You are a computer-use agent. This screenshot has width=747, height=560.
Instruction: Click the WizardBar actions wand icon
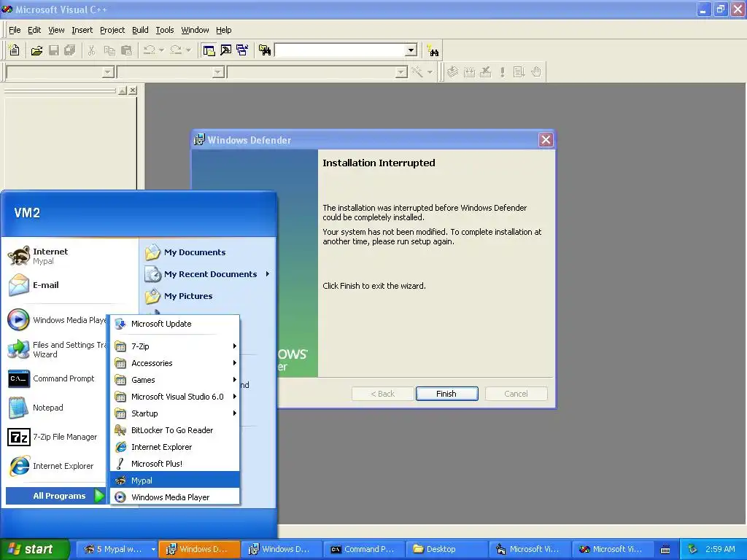coord(417,72)
